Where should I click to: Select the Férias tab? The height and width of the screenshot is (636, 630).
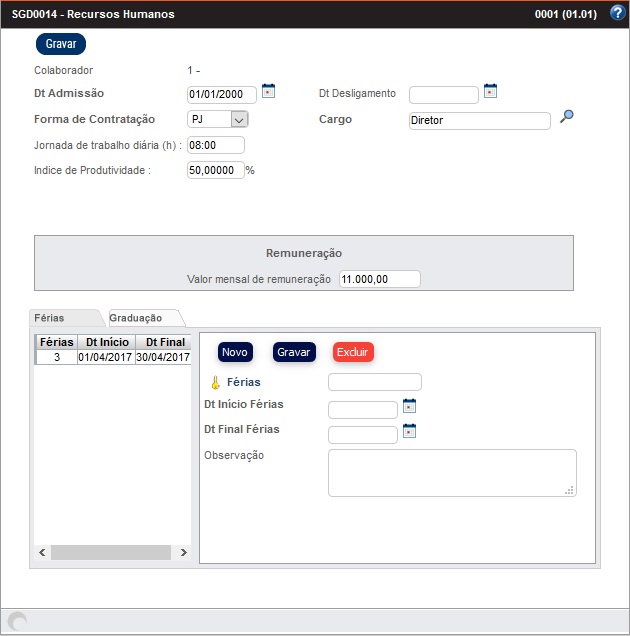tap(50, 318)
